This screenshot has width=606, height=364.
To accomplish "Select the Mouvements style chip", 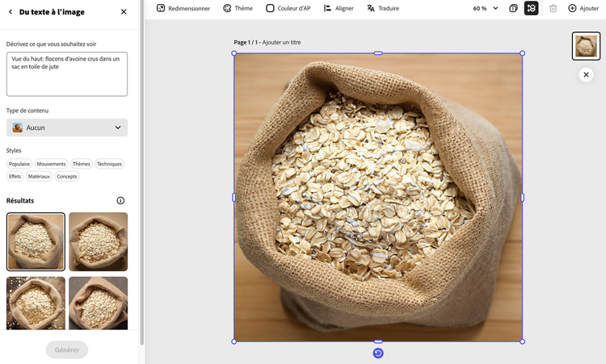I will (51, 164).
